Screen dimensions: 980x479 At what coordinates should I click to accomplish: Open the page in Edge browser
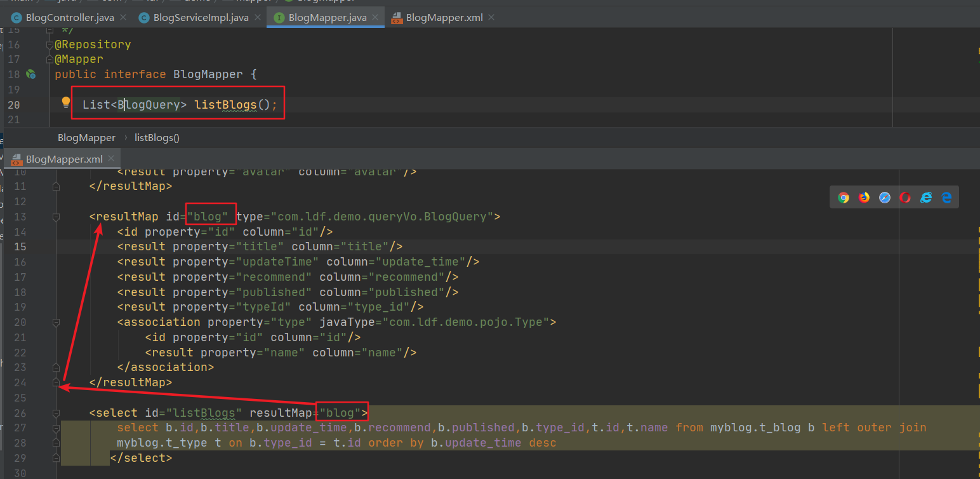pos(947,198)
